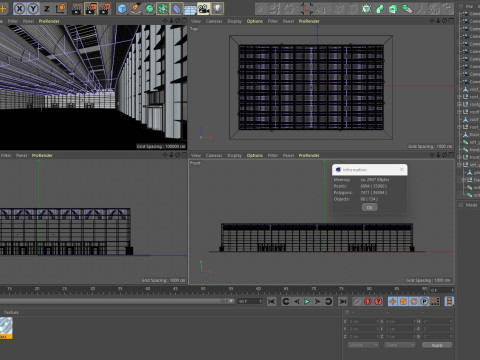Go to previous key button

(286, 302)
